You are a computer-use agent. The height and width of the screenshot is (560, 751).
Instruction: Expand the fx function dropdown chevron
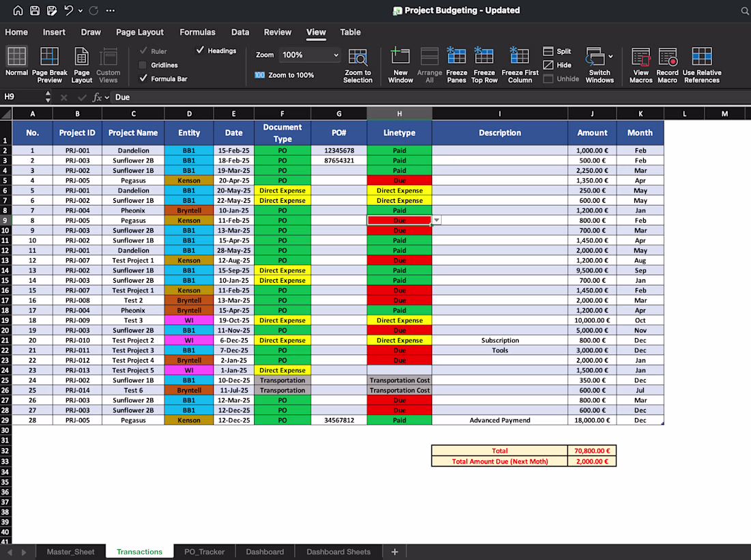107,97
